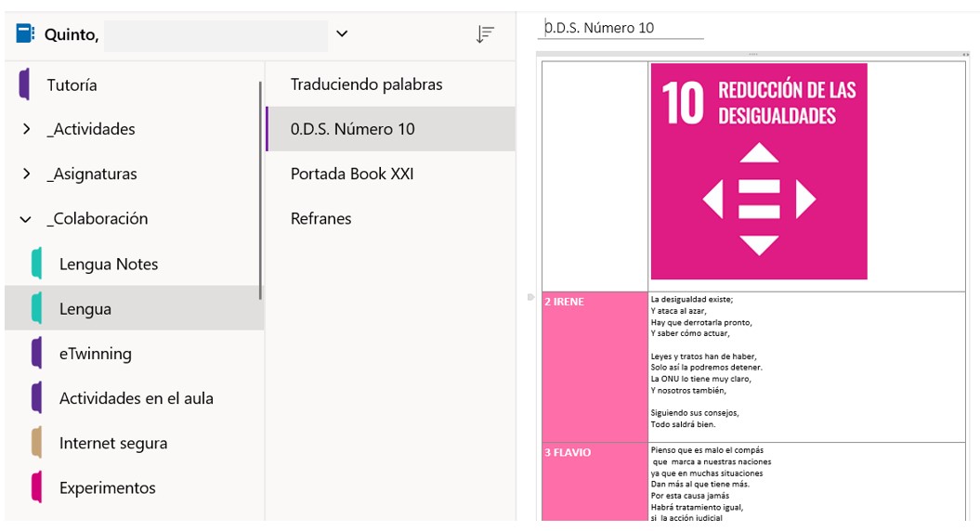This screenshot has width=980, height=531.
Task: Click the blue notebook icon beside Quinto
Action: point(25,33)
